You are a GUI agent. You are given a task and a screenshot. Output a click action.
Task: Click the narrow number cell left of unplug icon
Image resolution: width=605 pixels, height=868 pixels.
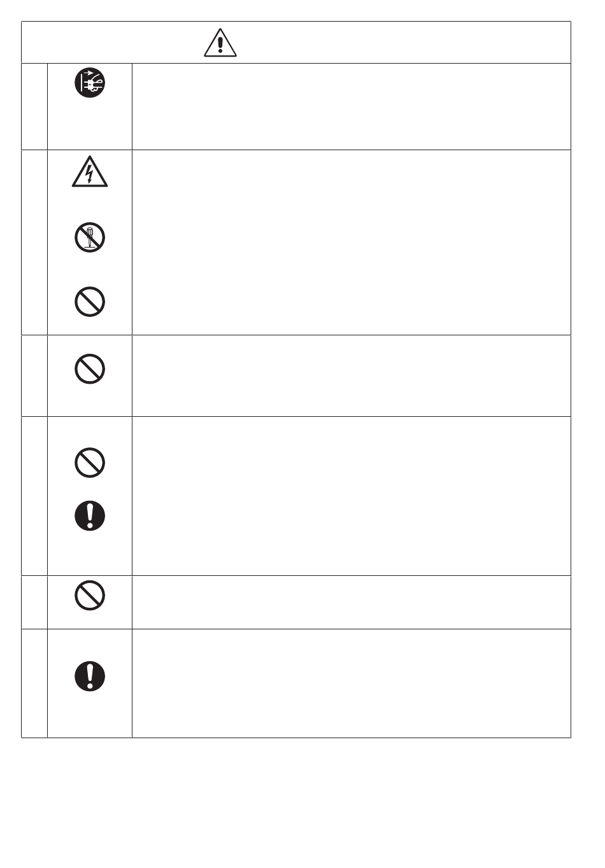tap(34, 106)
